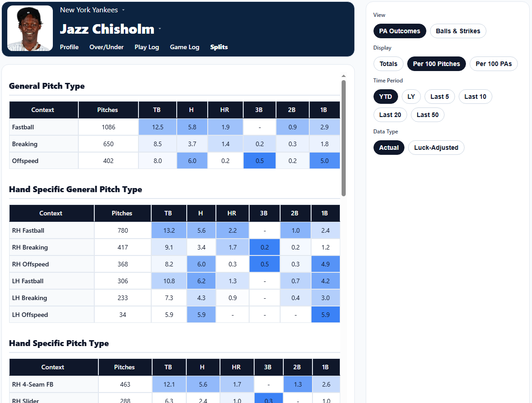Viewport: 532px width, 403px height.
Task: Go to the Profile tab
Action: point(69,47)
